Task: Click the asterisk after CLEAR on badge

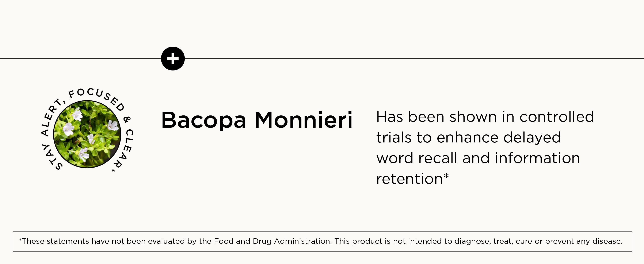Action: [x=114, y=171]
